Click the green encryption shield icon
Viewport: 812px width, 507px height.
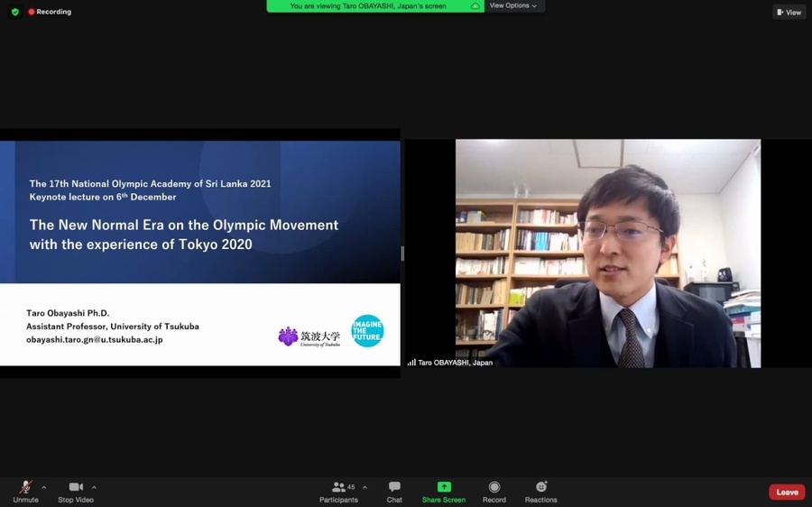pos(15,12)
